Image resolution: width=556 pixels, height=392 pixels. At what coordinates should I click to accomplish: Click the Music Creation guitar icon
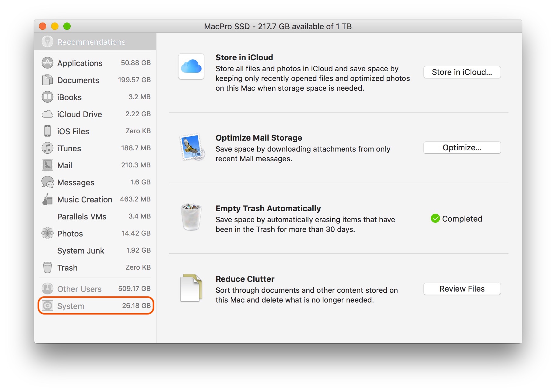point(47,199)
